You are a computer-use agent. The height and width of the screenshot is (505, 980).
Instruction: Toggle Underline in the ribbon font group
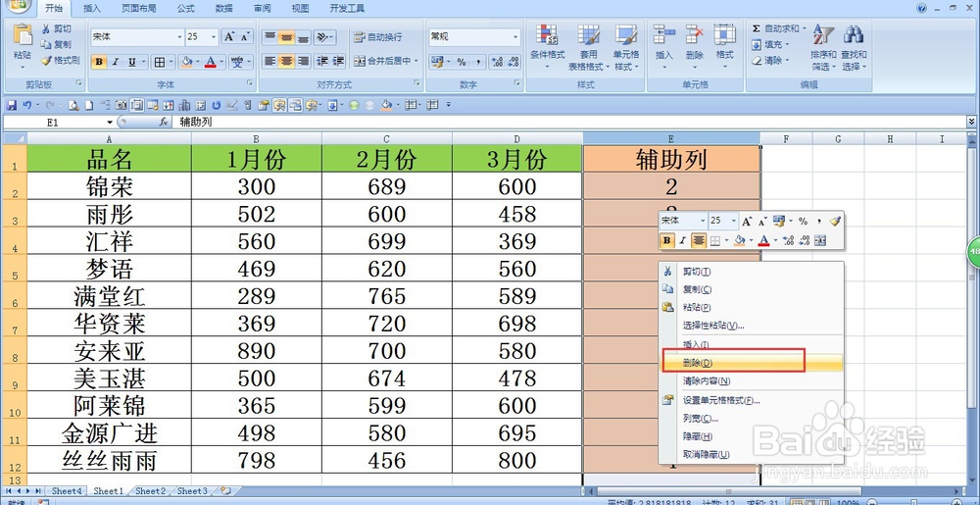[132, 62]
